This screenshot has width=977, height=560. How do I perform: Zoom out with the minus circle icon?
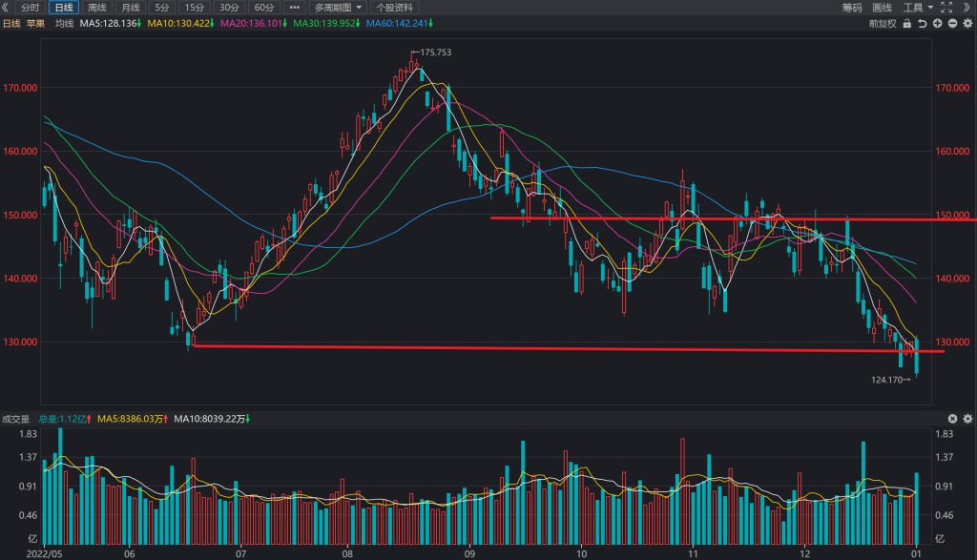pyautogui.click(x=952, y=24)
